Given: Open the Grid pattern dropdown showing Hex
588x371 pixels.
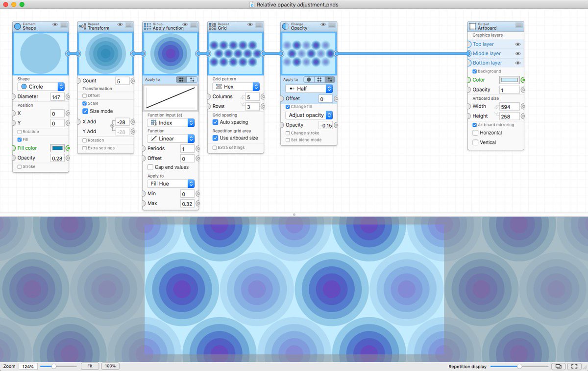Looking at the screenshot, I should tap(236, 86).
